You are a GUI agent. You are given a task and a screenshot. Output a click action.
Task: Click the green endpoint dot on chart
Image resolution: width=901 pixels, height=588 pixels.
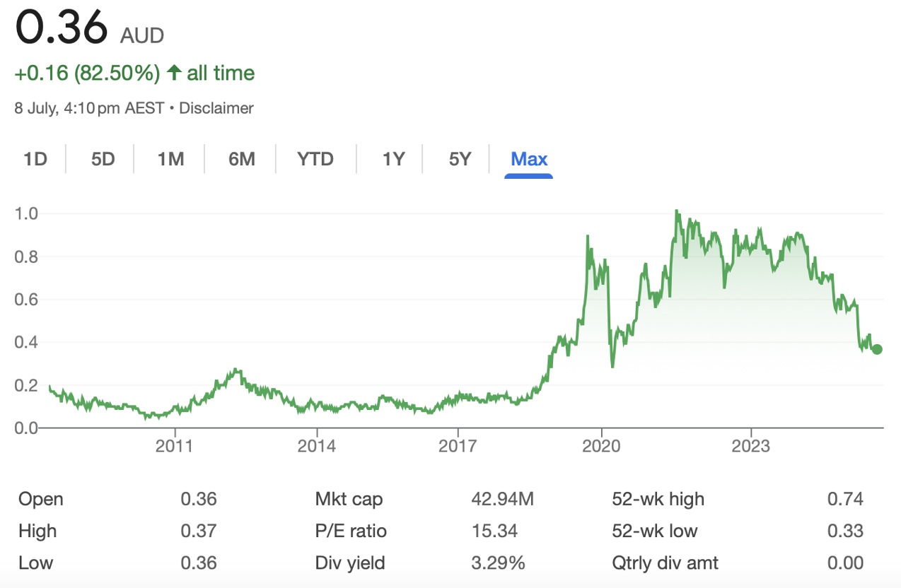(877, 349)
